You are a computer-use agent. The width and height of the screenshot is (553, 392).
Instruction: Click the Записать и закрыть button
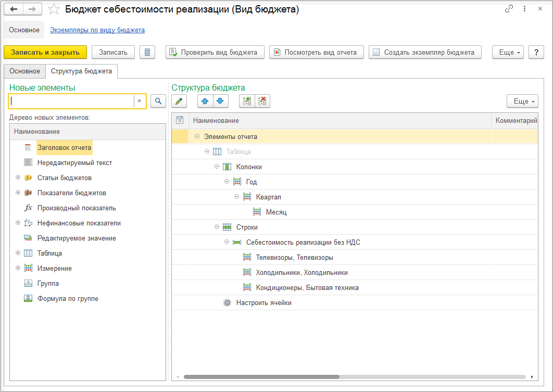coord(45,52)
